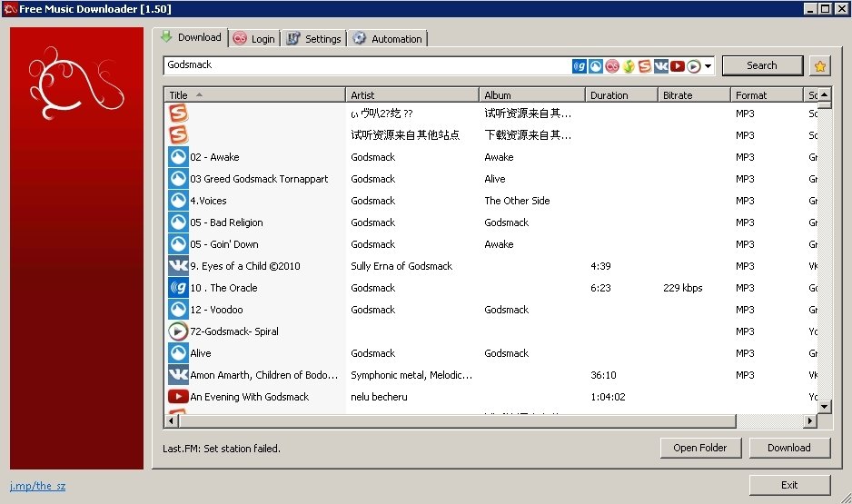Click the artist cell nelu becheru
Screen dimensions: 852x504
click(x=380, y=397)
